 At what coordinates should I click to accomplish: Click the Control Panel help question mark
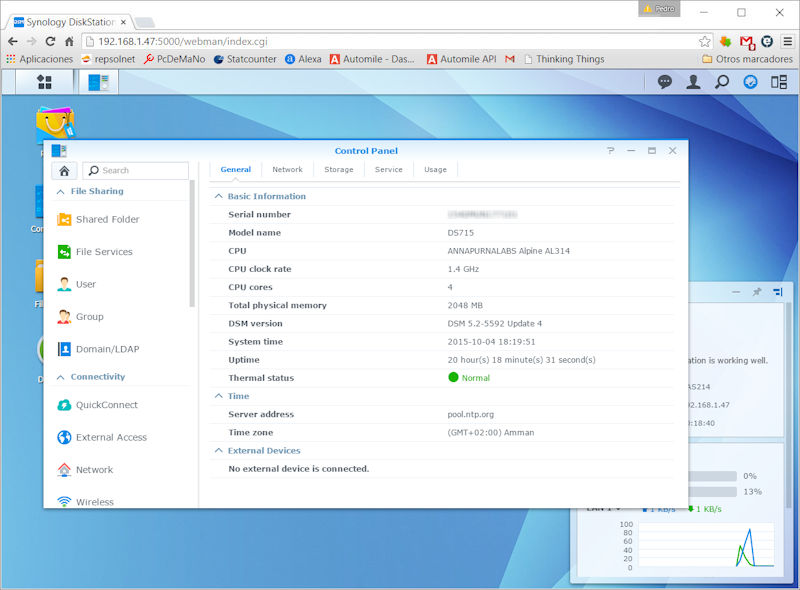click(x=611, y=151)
